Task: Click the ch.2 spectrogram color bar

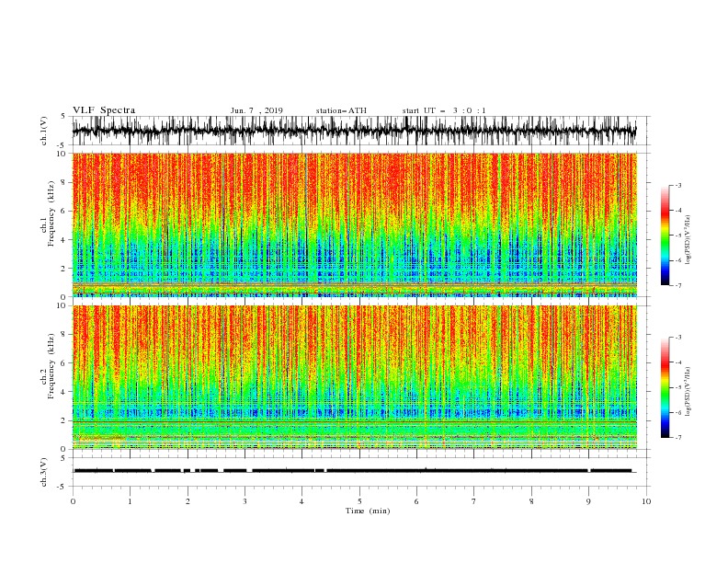Action: (x=665, y=387)
